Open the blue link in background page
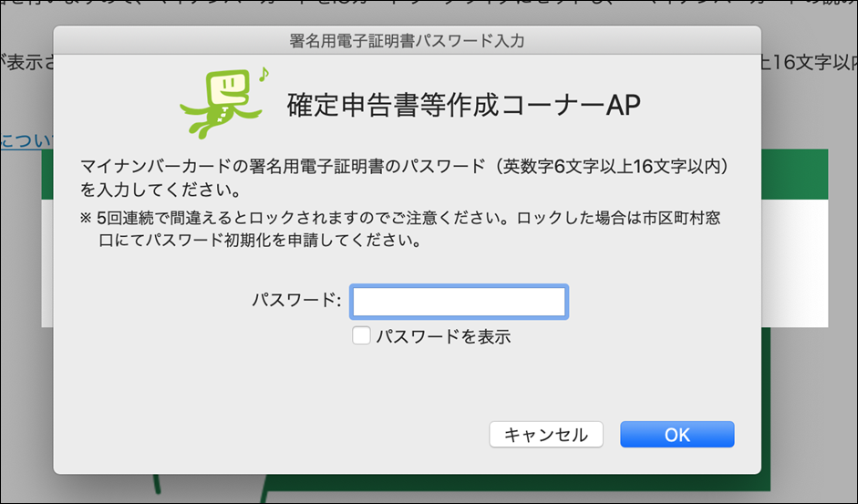Screen dimensions: 858x504 26,140
